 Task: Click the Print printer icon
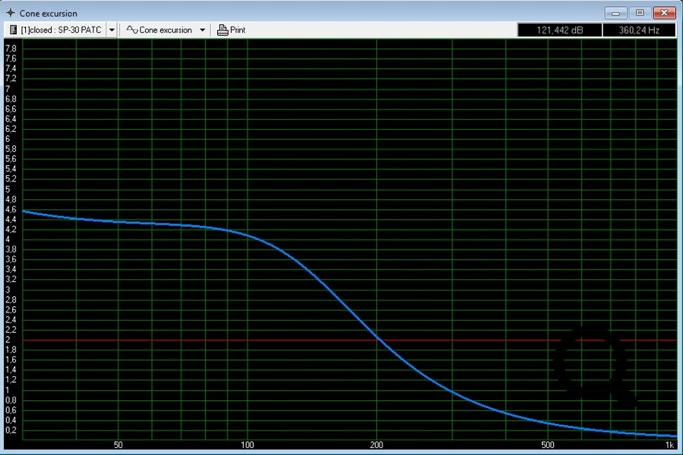[x=223, y=30]
